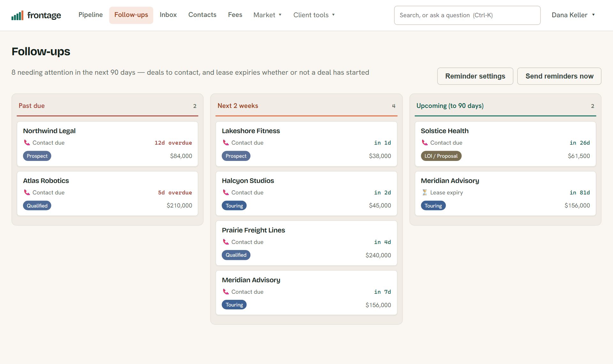Open the Halcyon Studios deal title
The image size is (613, 364).
pos(248,181)
